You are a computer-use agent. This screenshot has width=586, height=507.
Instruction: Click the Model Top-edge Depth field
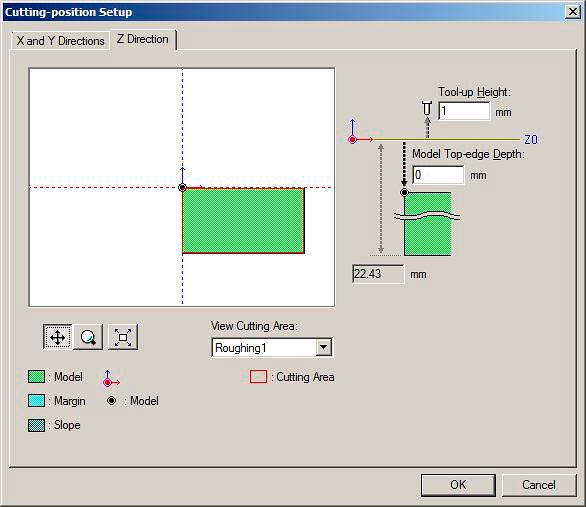pyautogui.click(x=438, y=174)
